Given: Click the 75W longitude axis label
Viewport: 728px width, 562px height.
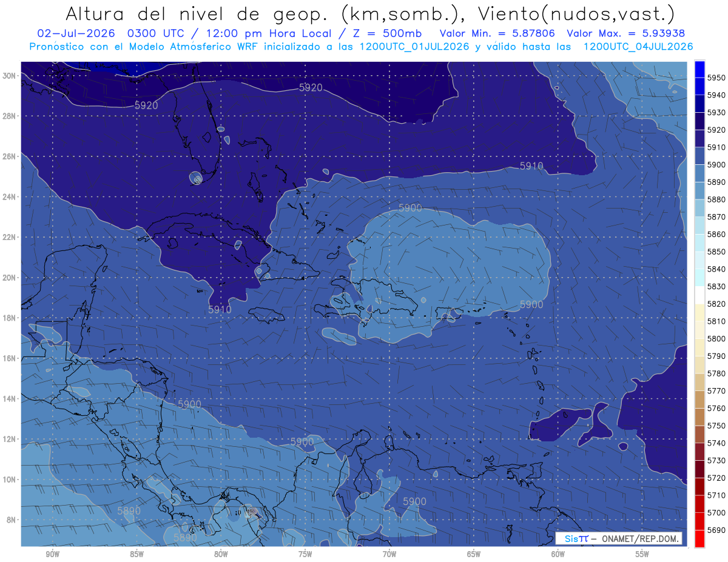Looking at the screenshot, I should (305, 554).
